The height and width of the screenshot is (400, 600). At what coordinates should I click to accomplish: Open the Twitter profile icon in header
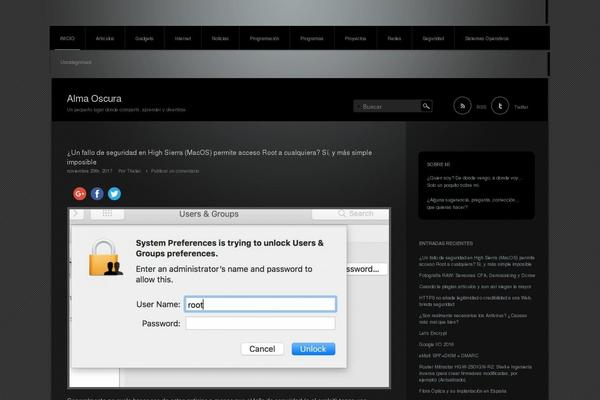tap(500, 106)
